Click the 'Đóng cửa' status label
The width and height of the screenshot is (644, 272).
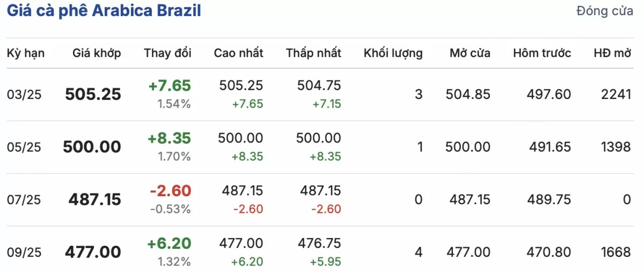coord(605,11)
